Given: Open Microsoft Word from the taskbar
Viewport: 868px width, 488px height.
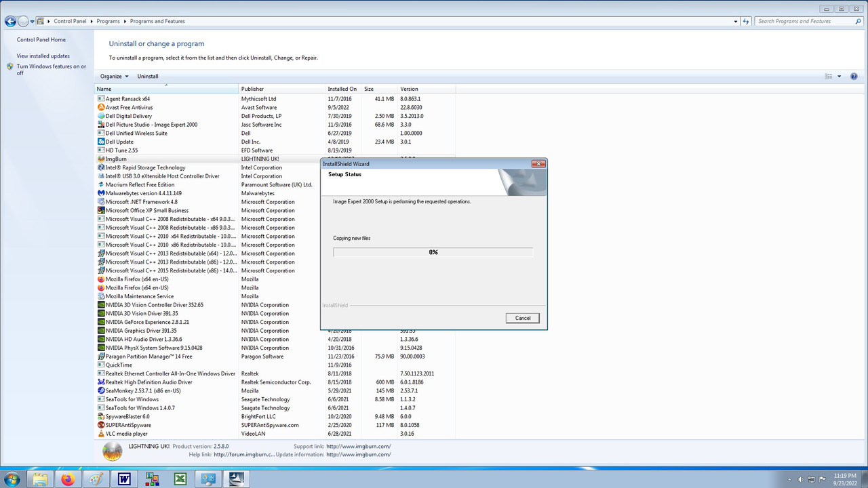Looking at the screenshot, I should (124, 479).
